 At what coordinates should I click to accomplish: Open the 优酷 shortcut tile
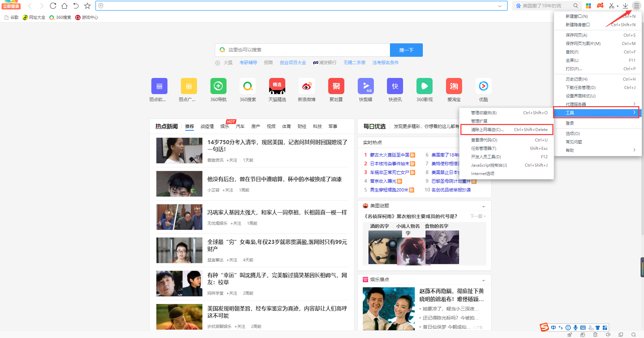484,90
